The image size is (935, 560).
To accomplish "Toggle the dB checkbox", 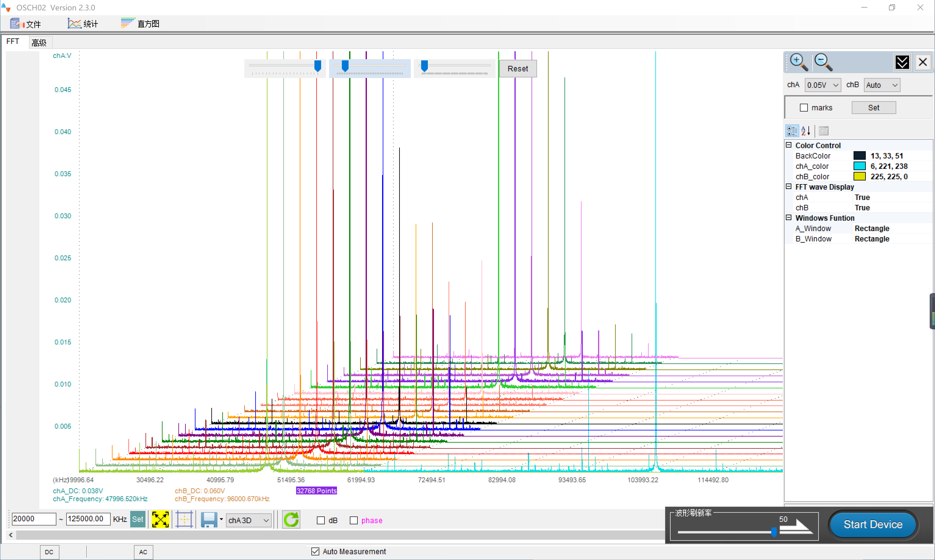I will click(x=321, y=520).
